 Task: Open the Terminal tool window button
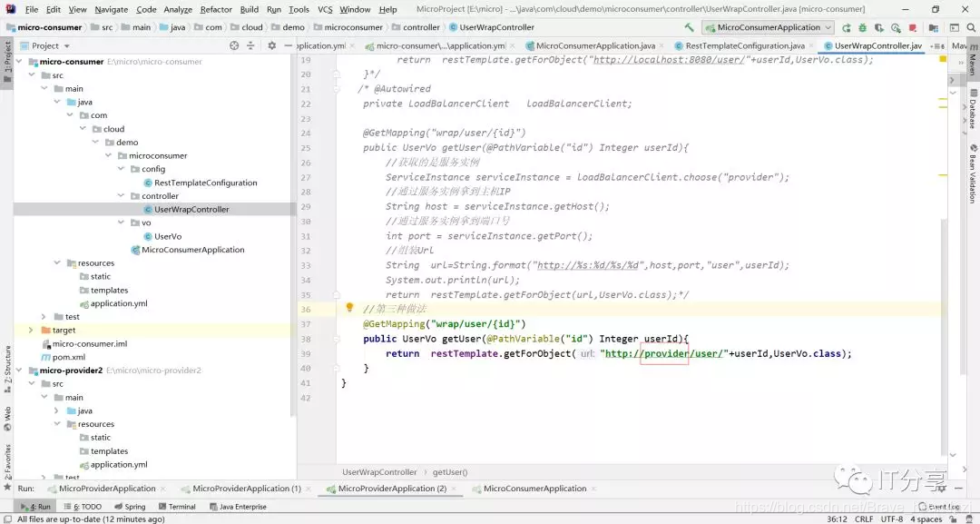coord(177,507)
